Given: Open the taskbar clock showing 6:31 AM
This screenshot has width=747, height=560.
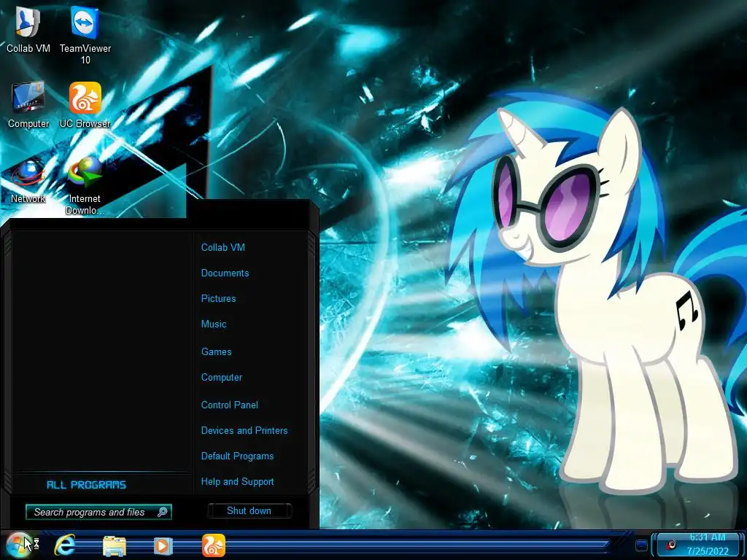Looking at the screenshot, I should tap(708, 544).
